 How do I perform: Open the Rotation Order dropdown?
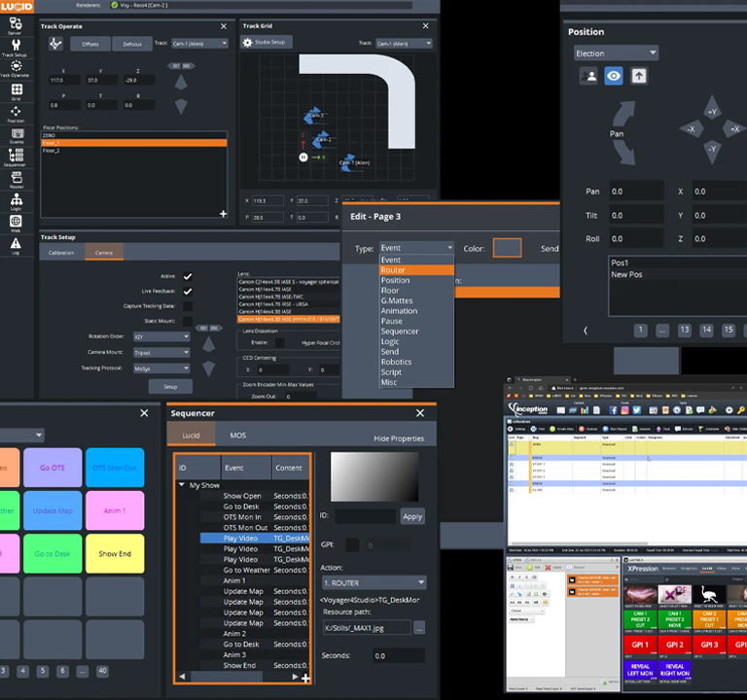161,336
